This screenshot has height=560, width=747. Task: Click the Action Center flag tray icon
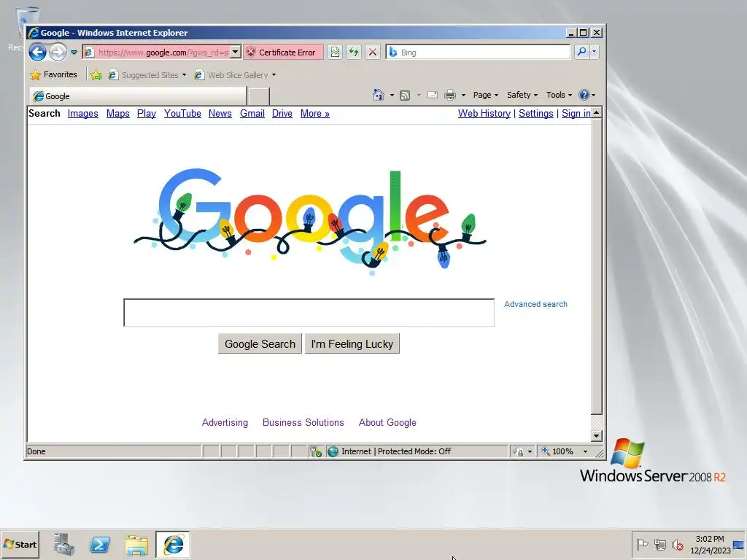click(642, 544)
